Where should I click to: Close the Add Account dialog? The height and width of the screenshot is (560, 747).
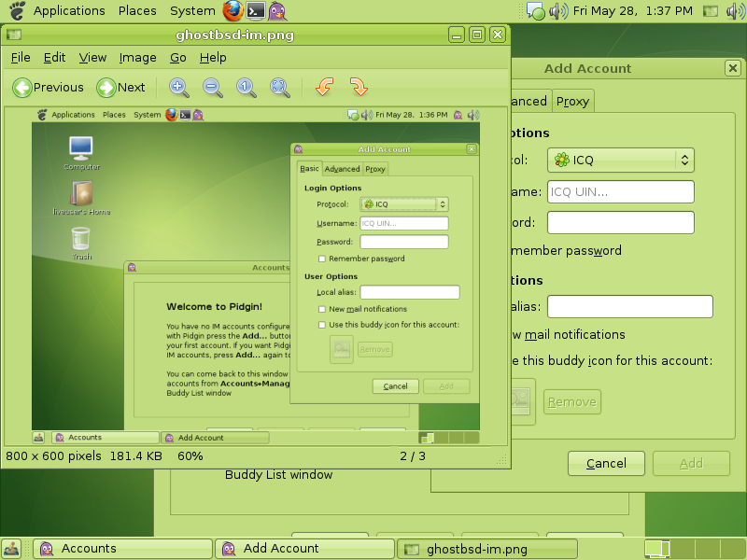point(733,68)
